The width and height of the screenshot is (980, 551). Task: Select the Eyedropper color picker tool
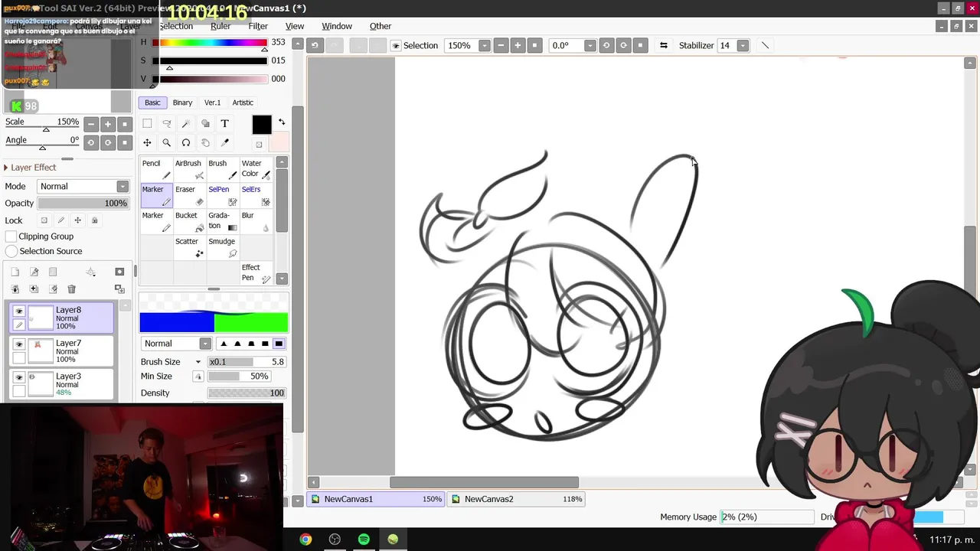[x=224, y=142]
